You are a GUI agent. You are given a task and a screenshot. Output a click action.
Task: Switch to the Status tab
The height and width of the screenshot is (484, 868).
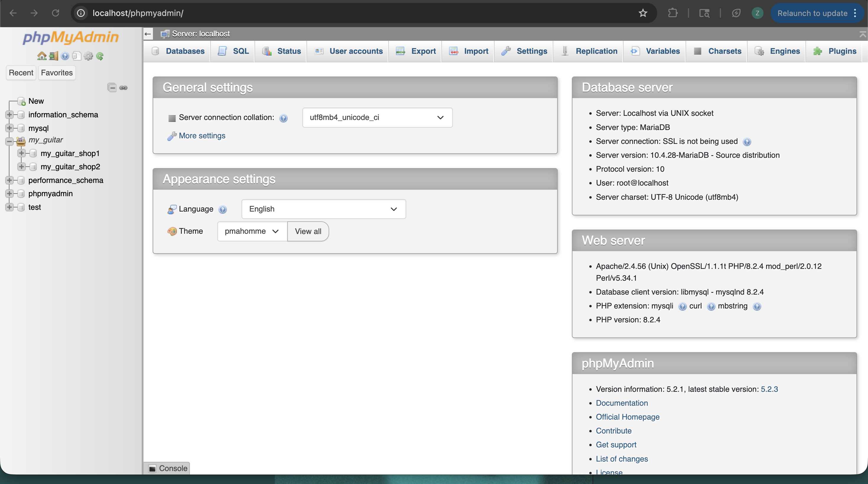pyautogui.click(x=281, y=51)
